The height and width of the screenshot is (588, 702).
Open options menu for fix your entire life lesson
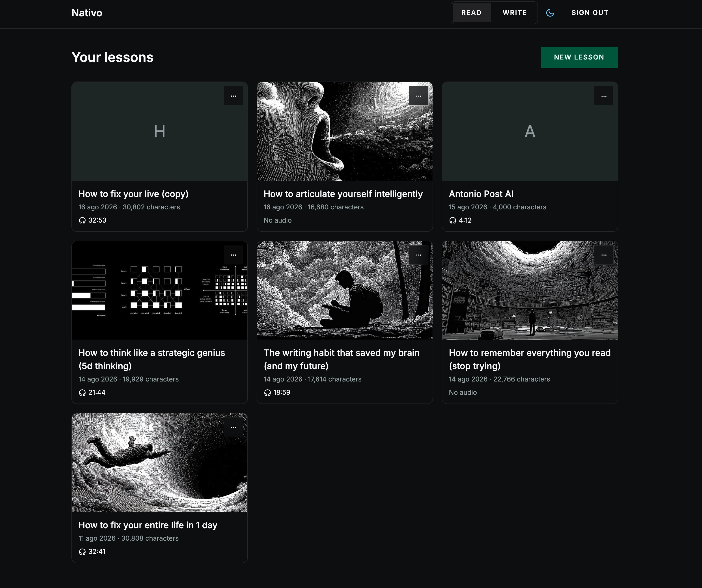pos(233,427)
